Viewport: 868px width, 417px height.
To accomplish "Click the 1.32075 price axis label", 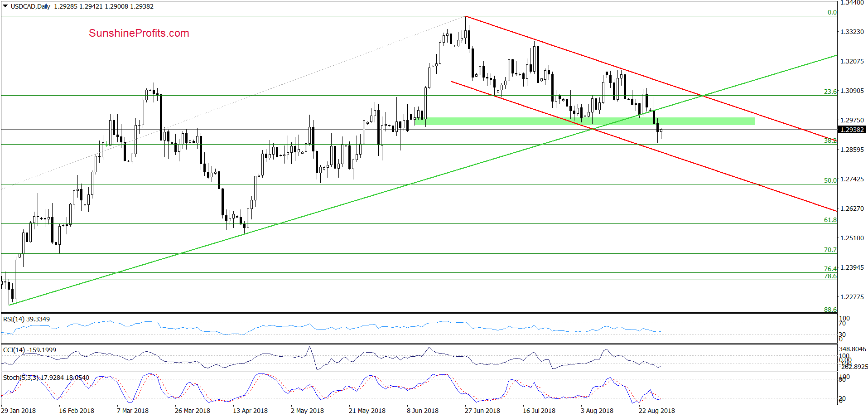I will [852, 61].
